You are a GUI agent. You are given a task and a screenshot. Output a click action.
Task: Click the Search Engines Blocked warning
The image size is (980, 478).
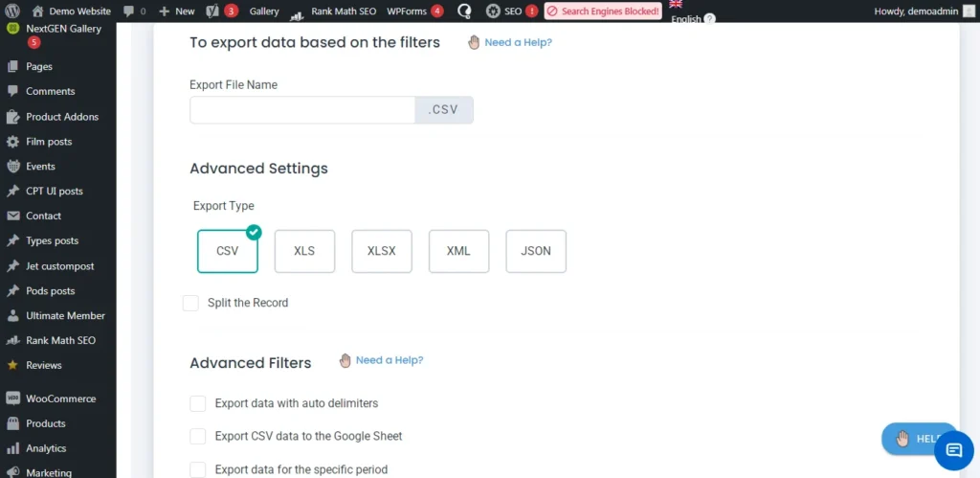[x=603, y=11]
